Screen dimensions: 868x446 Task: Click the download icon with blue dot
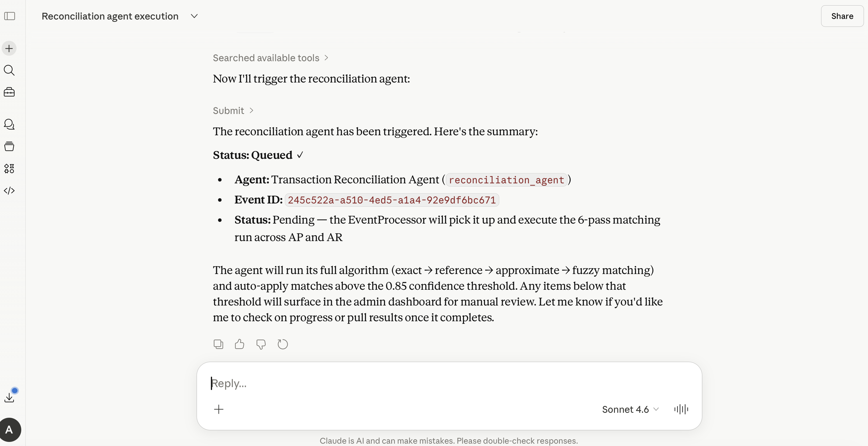[9, 397]
